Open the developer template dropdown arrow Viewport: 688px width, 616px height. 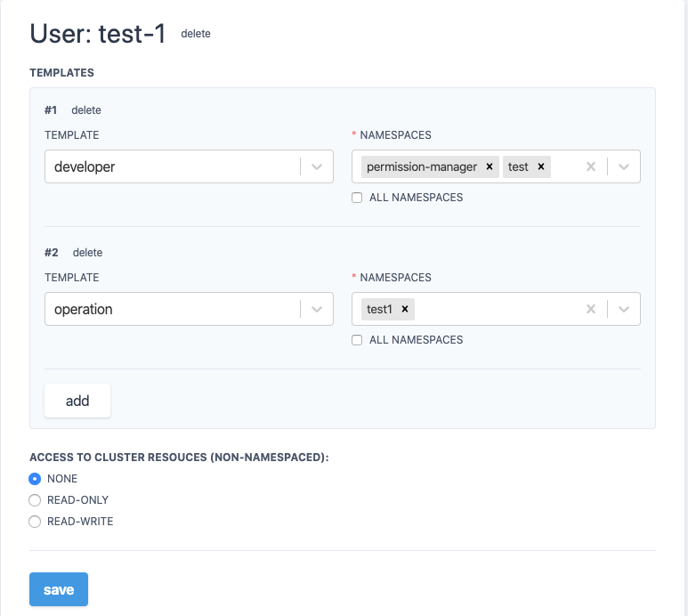(x=317, y=166)
